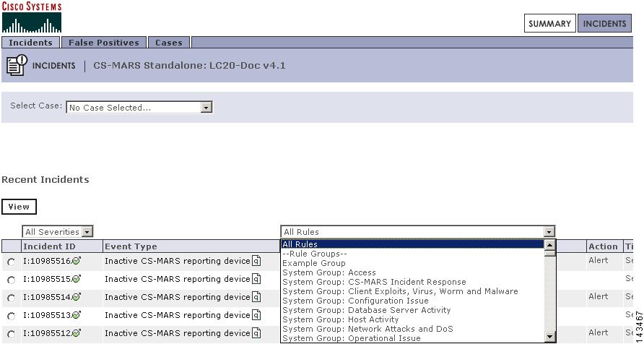Select radio button for incident I:10985515

click(x=11, y=280)
